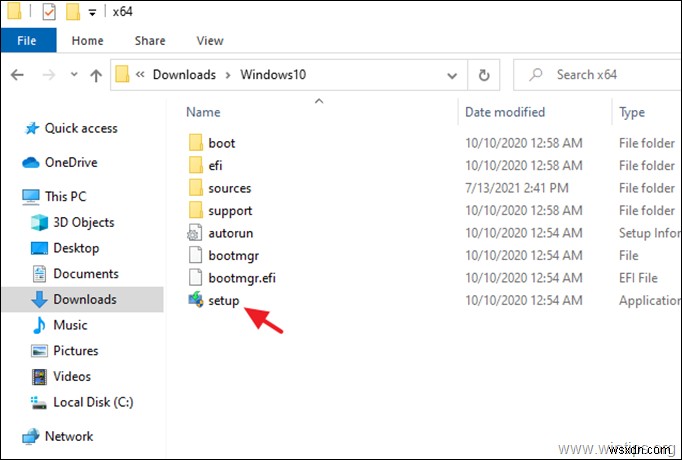Select the folder name 'sources'

[230, 188]
